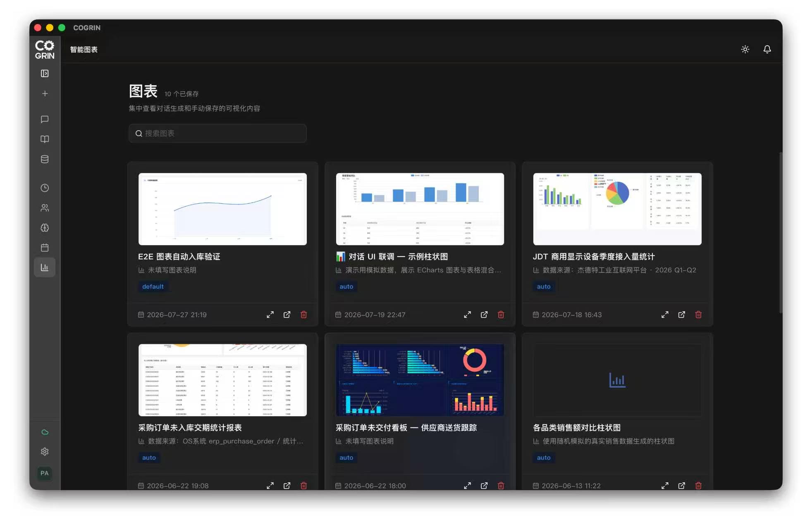Click the title '各品类销售额对比柱状图'
The height and width of the screenshot is (529, 812).
point(577,428)
